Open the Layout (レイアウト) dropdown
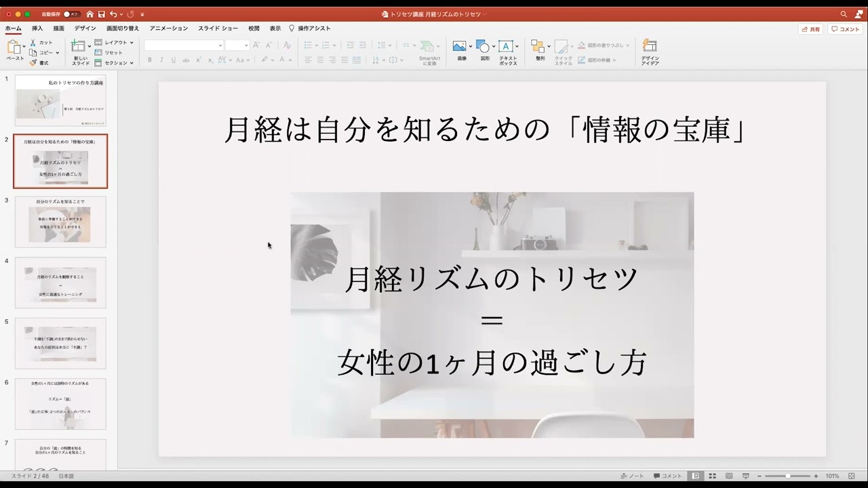Viewport: 868px width, 488px height. (x=113, y=42)
